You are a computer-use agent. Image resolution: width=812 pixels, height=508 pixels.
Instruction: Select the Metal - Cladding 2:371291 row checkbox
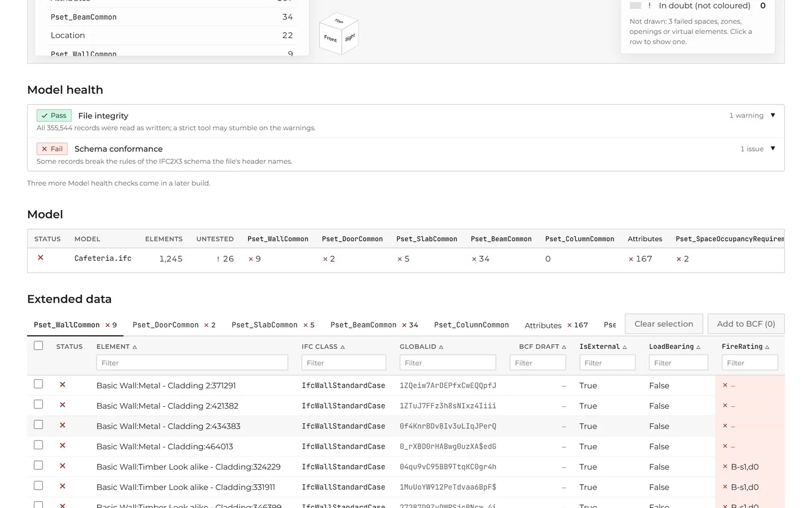[x=38, y=384]
